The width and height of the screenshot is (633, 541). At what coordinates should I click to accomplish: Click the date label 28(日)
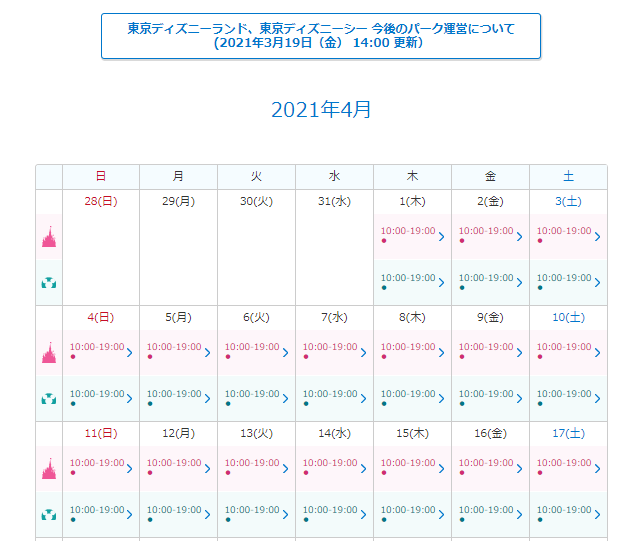click(101, 201)
